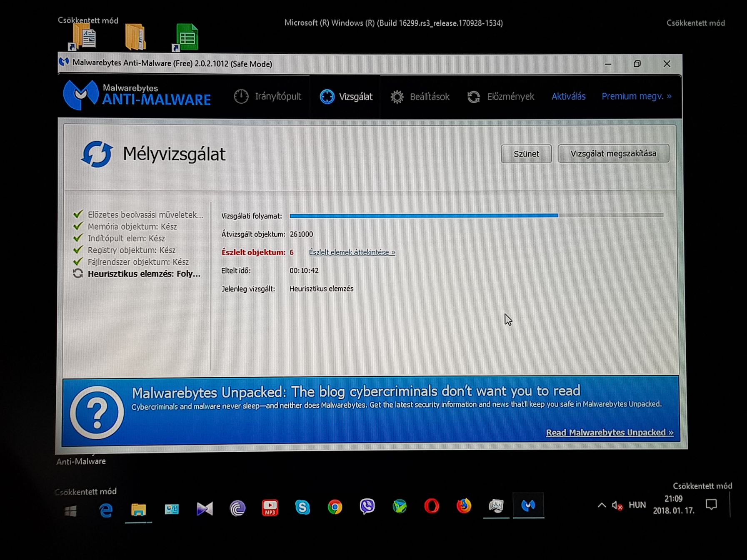The height and width of the screenshot is (560, 747).
Task: Open the MP3 converter taskbar icon
Action: pyautogui.click(x=270, y=508)
